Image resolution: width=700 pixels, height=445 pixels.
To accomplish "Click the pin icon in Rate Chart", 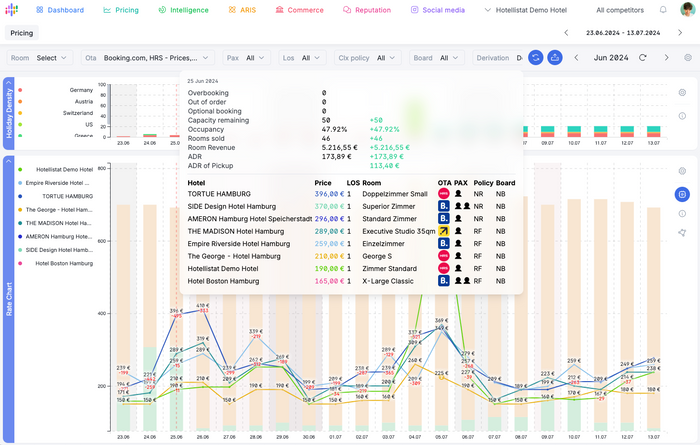I will pyautogui.click(x=682, y=233).
